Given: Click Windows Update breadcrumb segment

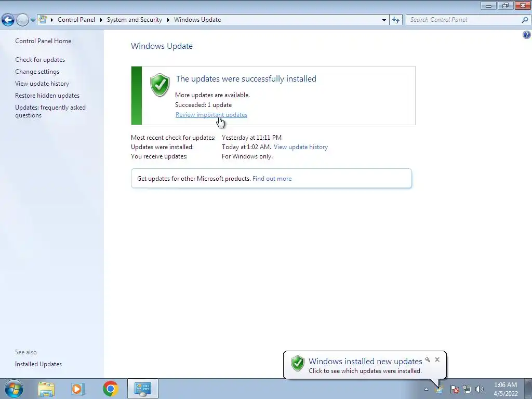Looking at the screenshot, I should (x=197, y=20).
